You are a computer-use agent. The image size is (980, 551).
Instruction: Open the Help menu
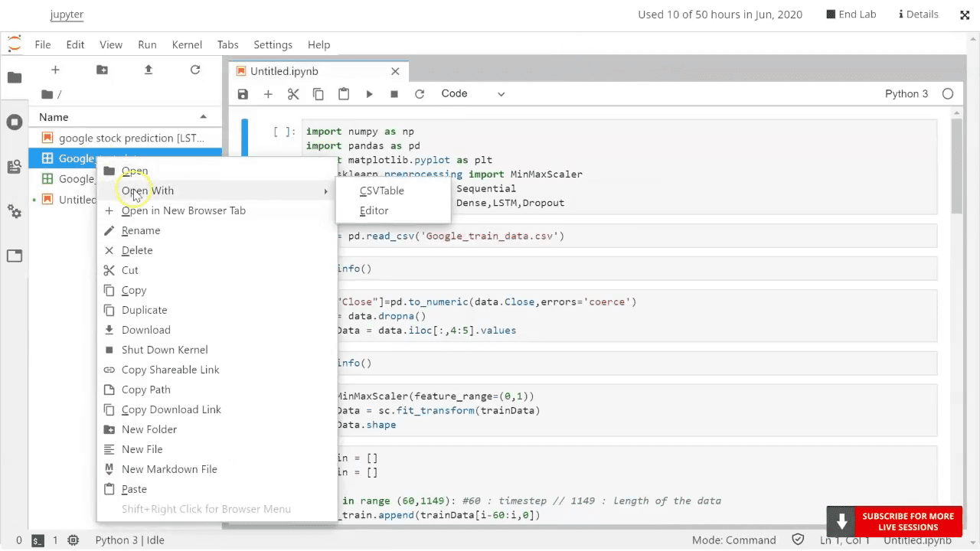pos(318,44)
